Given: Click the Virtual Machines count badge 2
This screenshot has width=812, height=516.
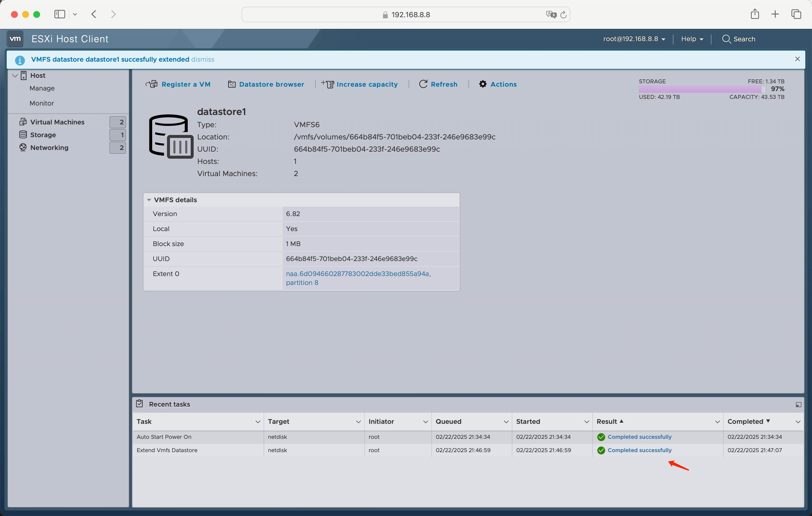Looking at the screenshot, I should [117, 122].
